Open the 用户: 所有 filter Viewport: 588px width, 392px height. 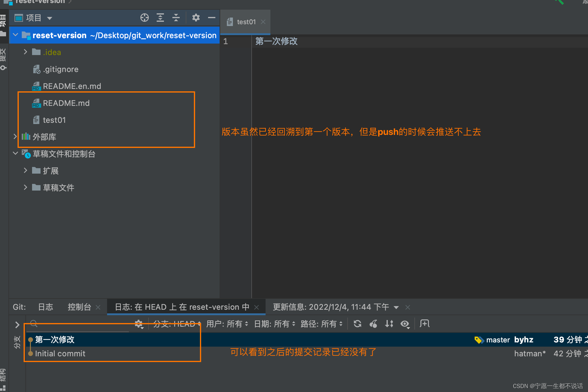click(x=227, y=324)
